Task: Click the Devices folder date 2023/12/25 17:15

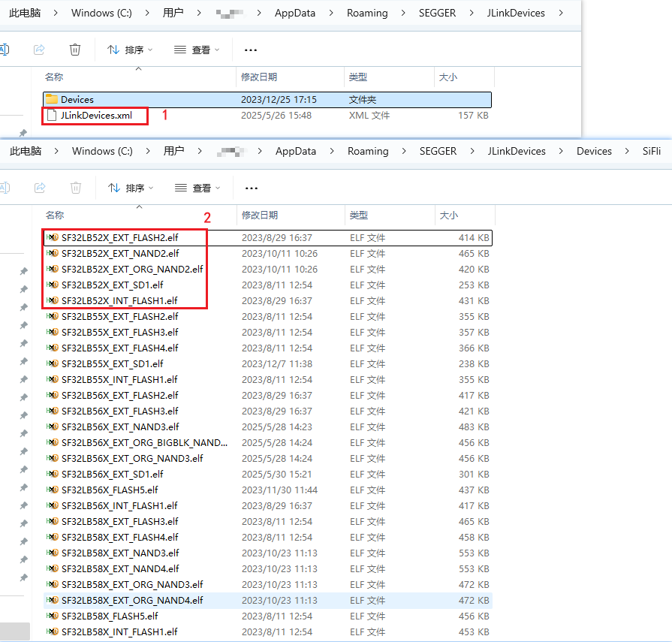Action: click(x=279, y=99)
